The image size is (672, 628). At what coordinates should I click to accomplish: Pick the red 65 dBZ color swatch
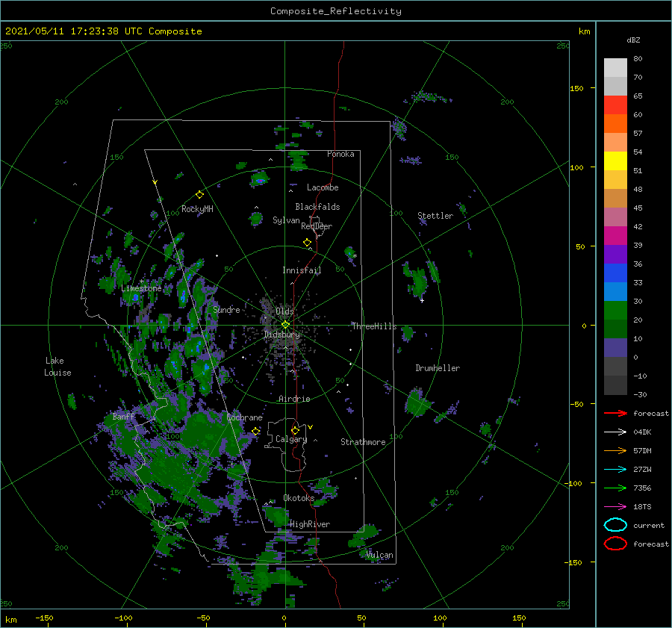(x=615, y=105)
